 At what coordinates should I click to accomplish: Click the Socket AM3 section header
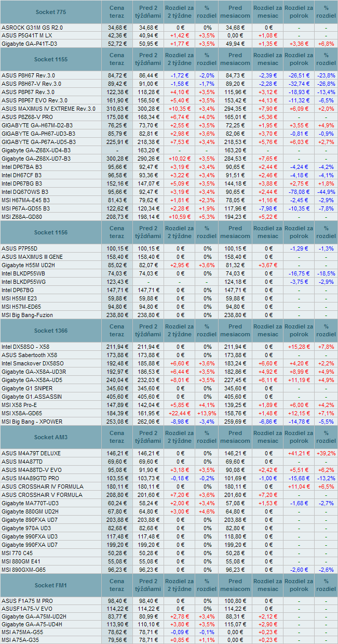point(51,437)
